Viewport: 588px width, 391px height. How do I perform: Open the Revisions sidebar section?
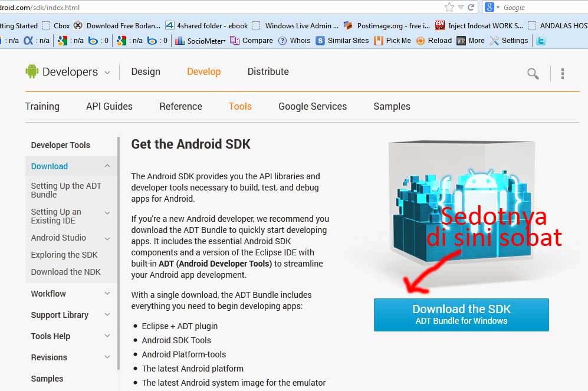click(x=49, y=357)
